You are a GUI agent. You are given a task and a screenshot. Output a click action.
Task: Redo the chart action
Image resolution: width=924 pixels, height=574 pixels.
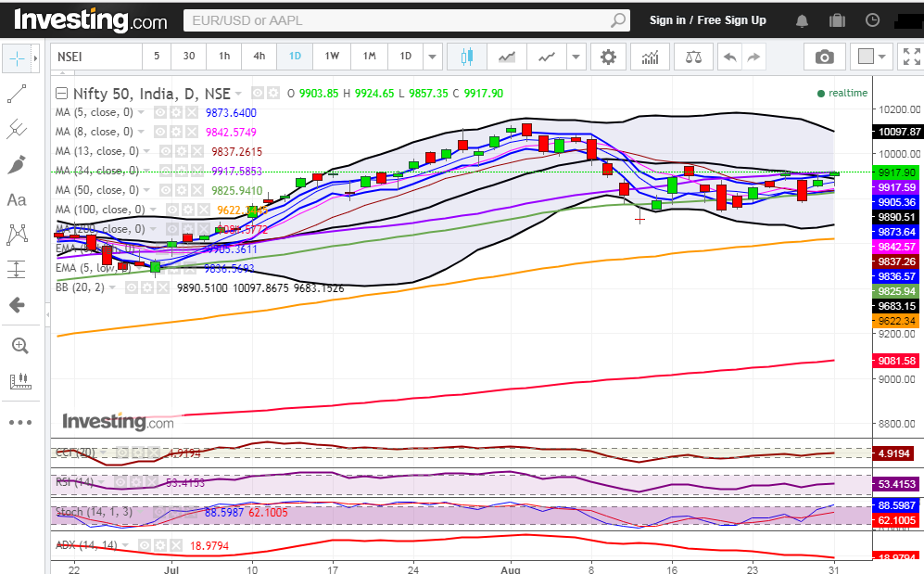(x=753, y=57)
